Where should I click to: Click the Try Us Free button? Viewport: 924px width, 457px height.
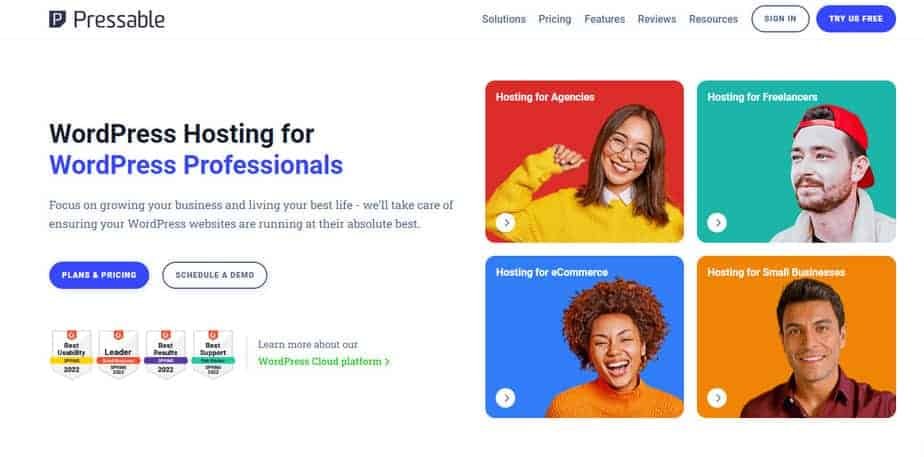[x=856, y=19]
